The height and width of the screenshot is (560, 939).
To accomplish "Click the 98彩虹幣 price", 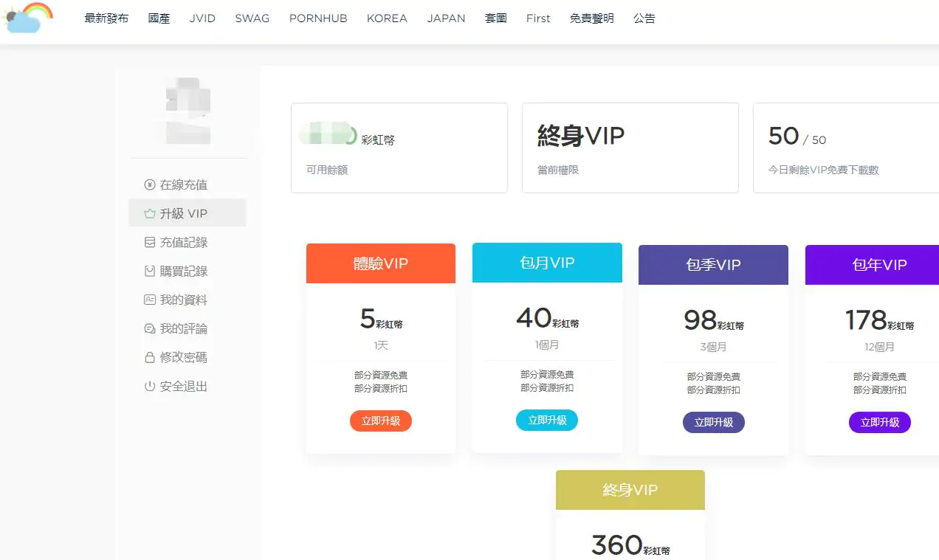I will click(x=714, y=321).
